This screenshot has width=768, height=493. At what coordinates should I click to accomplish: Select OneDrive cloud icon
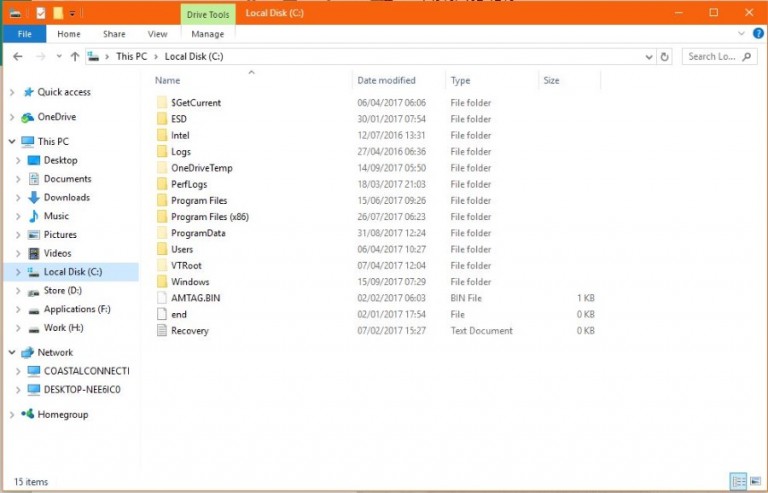(27, 117)
